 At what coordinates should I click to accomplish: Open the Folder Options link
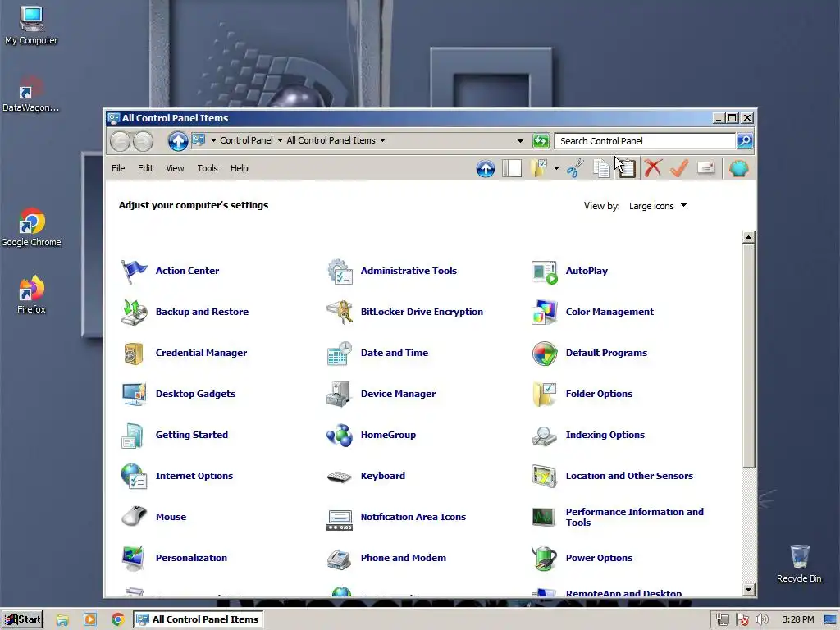[x=599, y=394]
